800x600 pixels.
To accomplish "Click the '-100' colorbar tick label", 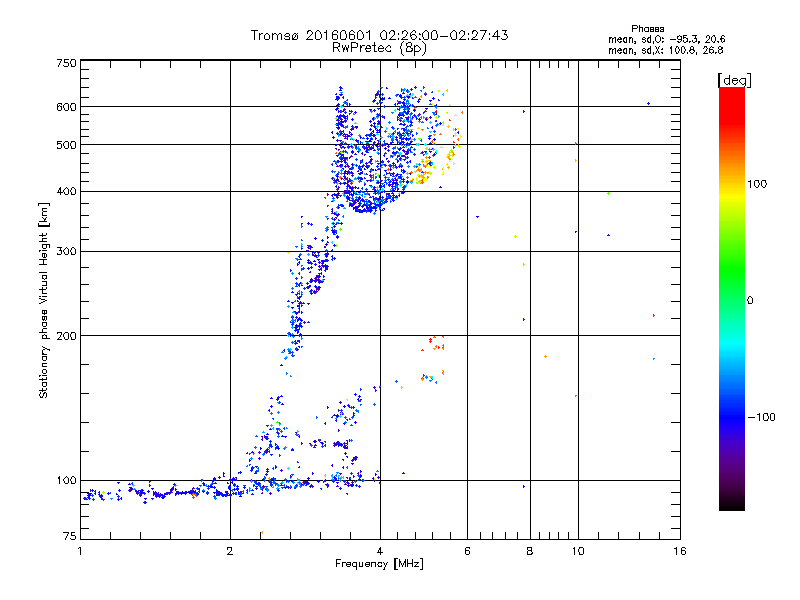I will [x=761, y=417].
